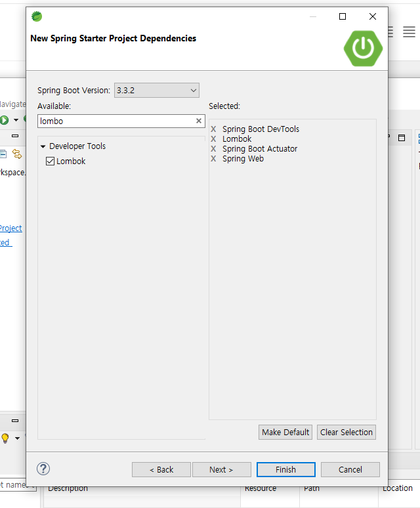Proceed with the Next button

click(x=222, y=469)
